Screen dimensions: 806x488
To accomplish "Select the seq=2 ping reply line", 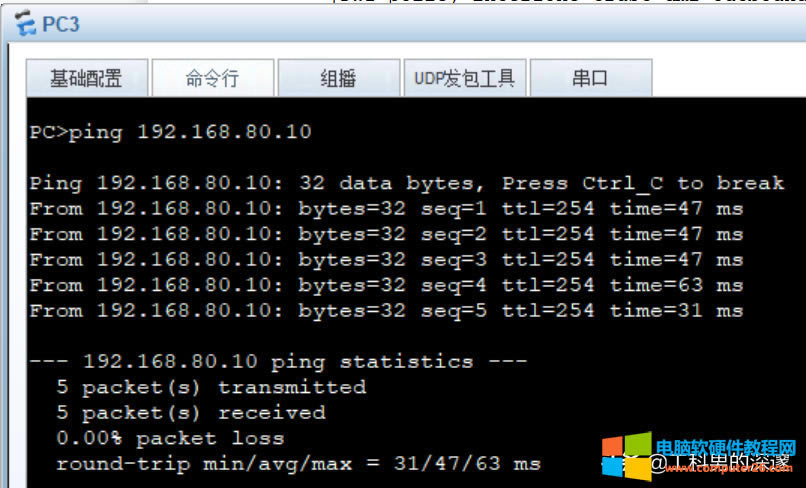I will (x=386, y=234).
